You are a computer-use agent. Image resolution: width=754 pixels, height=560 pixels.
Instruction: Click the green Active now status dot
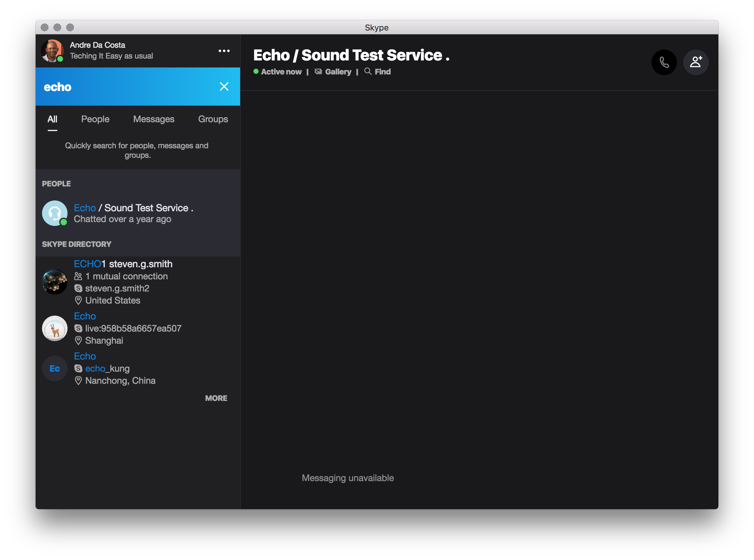coord(256,72)
